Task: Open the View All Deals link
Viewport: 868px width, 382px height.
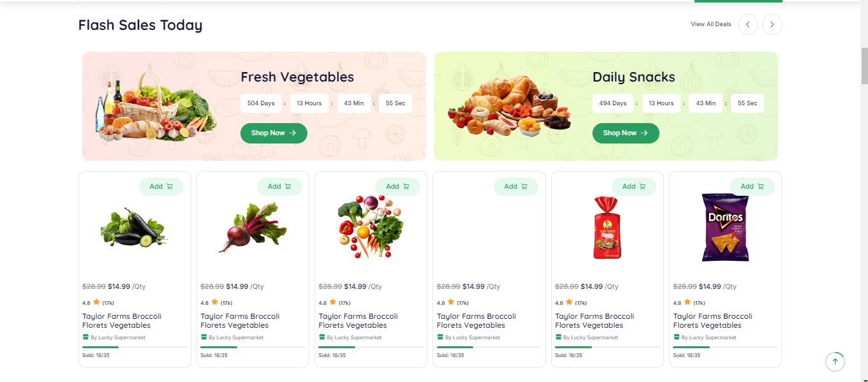Action: (710, 24)
